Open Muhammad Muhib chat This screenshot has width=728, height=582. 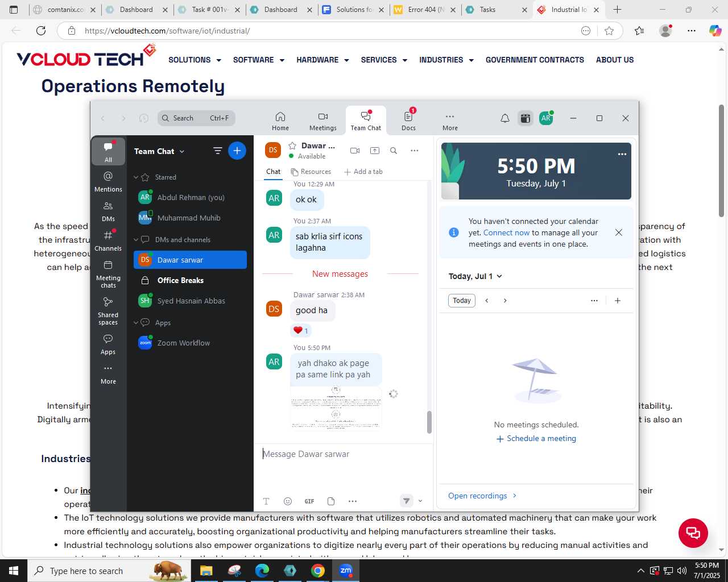190,218
